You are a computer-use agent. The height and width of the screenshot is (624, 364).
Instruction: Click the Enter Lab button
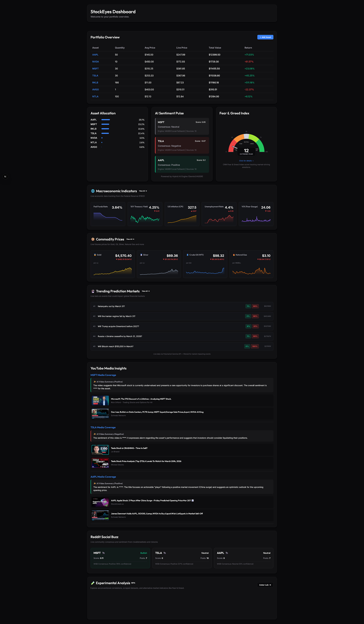click(265, 585)
